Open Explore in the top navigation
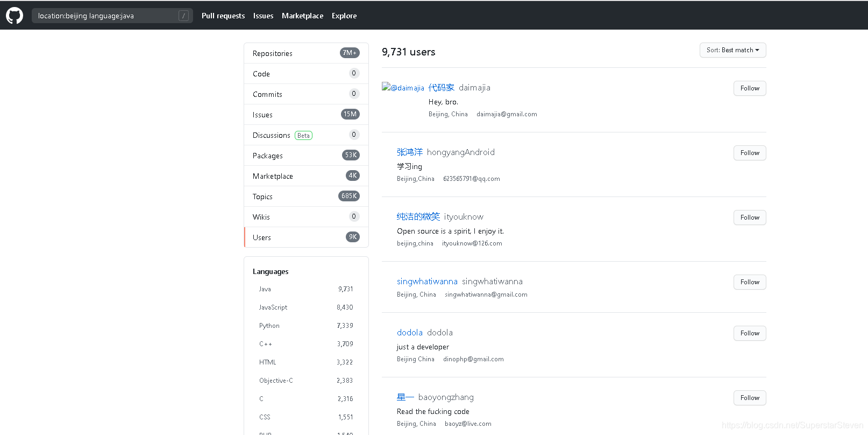The image size is (868, 435). 344,16
